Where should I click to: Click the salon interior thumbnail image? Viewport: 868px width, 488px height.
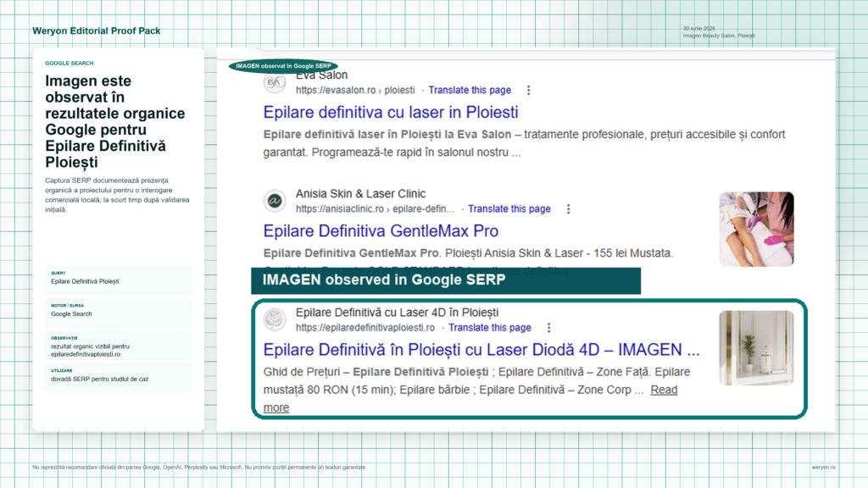click(x=756, y=347)
